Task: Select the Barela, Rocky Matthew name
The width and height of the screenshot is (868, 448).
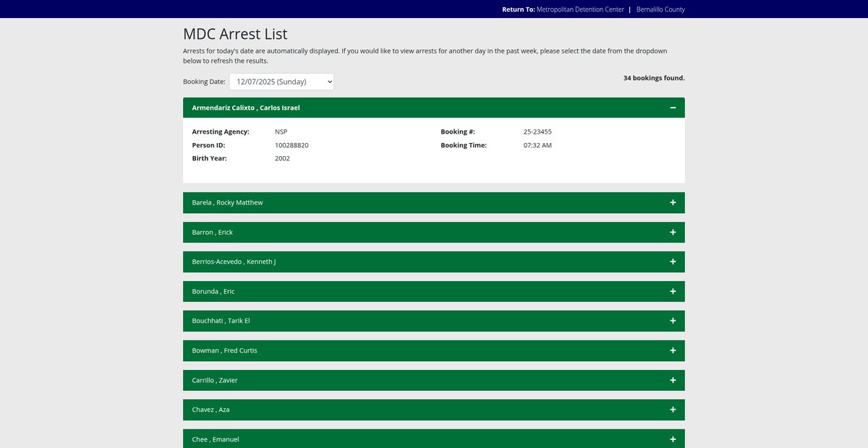Action: 227,203
